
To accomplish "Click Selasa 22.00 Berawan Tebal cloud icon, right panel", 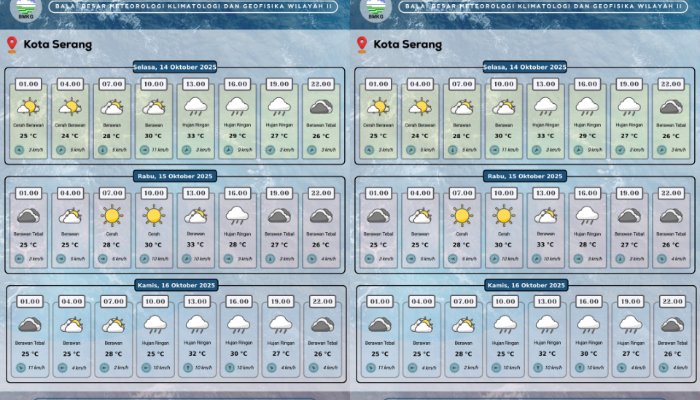I will 670,106.
